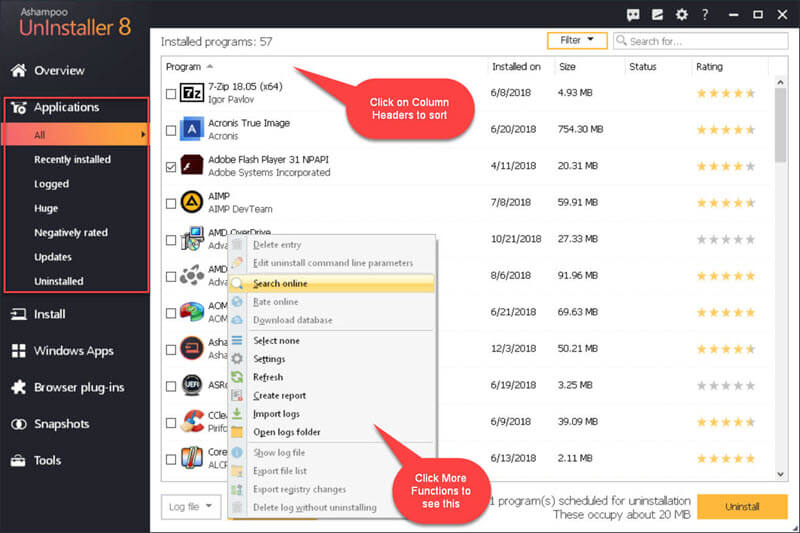Sort by Status column header
This screenshot has height=533, width=800.
[642, 67]
